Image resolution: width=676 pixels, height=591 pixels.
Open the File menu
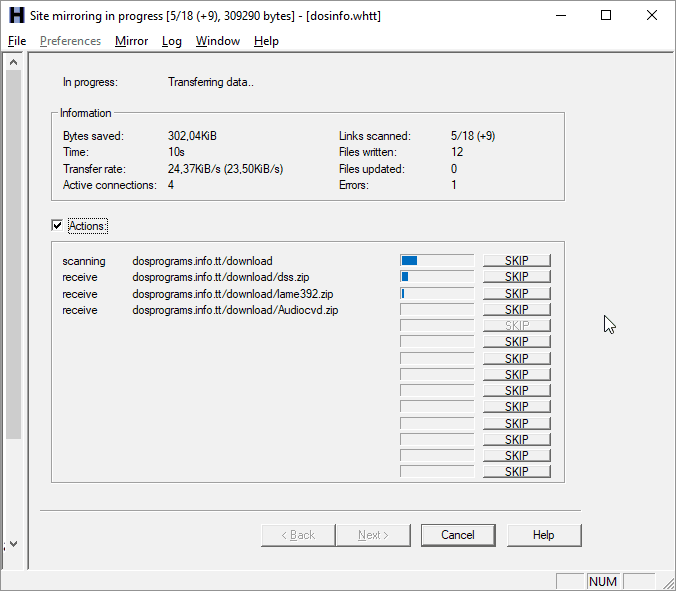(x=17, y=41)
